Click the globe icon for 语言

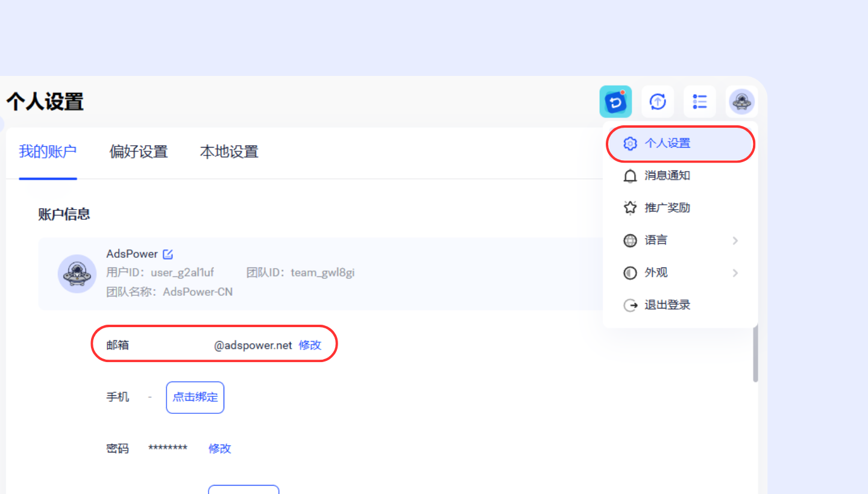pyautogui.click(x=630, y=240)
